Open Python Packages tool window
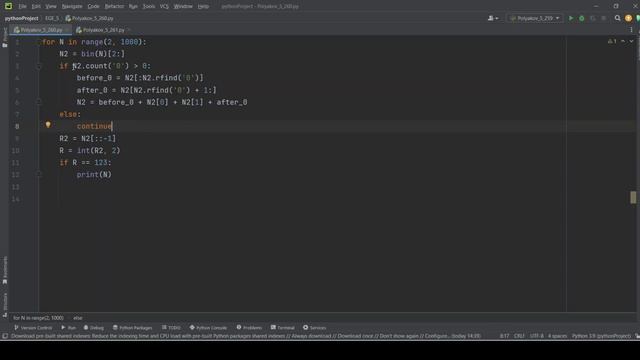Screen dimensions: 640x360 (x=133, y=328)
